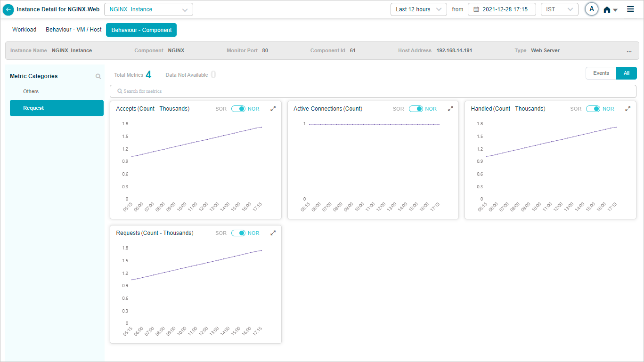Open the IST timezone dropdown

pyautogui.click(x=559, y=9)
